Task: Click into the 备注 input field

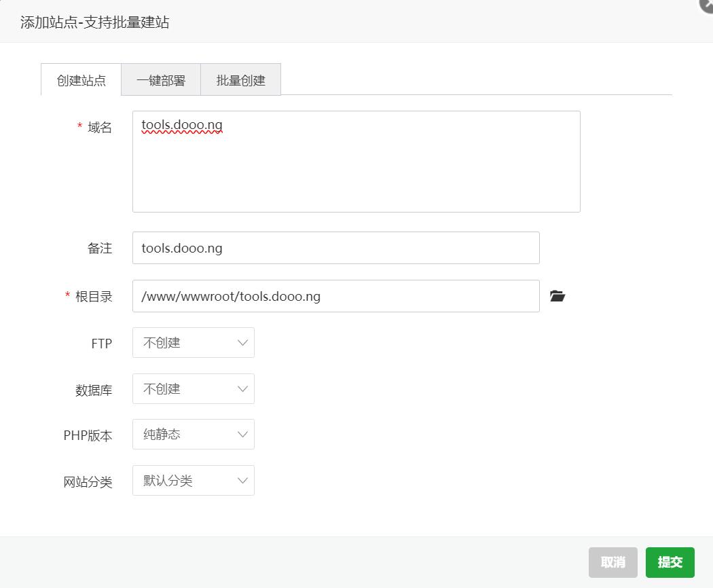Action: click(x=335, y=248)
